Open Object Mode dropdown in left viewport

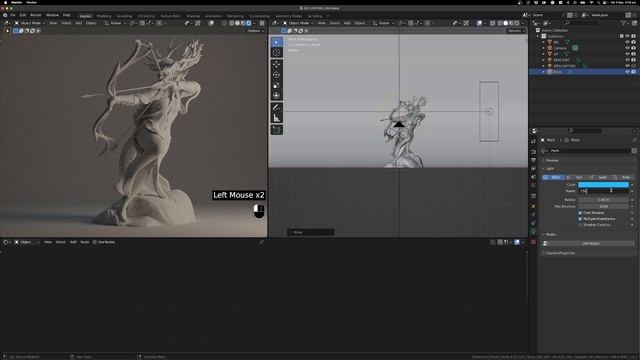(x=30, y=23)
